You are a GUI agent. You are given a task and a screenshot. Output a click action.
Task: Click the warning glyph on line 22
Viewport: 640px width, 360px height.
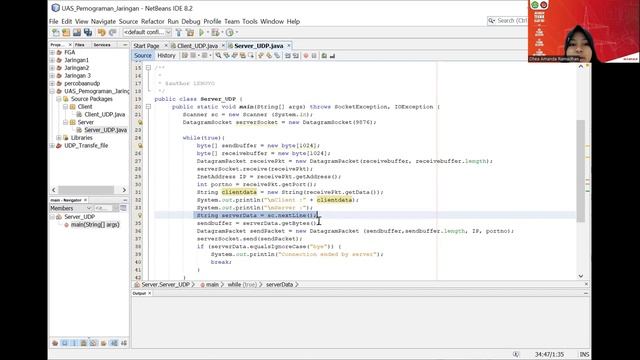coord(140,122)
